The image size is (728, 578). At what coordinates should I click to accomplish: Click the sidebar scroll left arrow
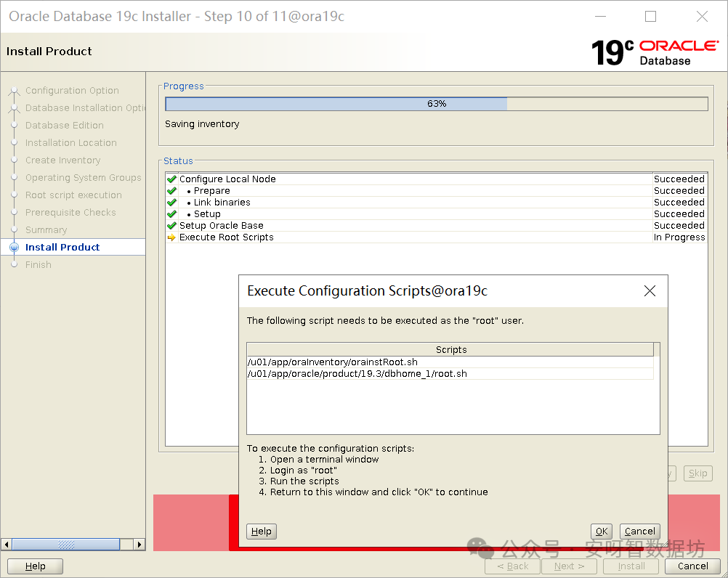(6, 544)
